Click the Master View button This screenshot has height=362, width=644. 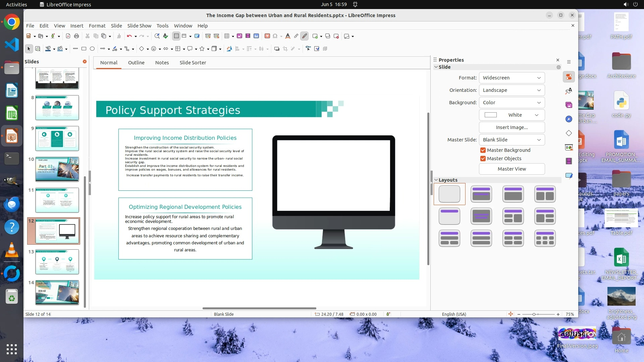click(x=512, y=169)
